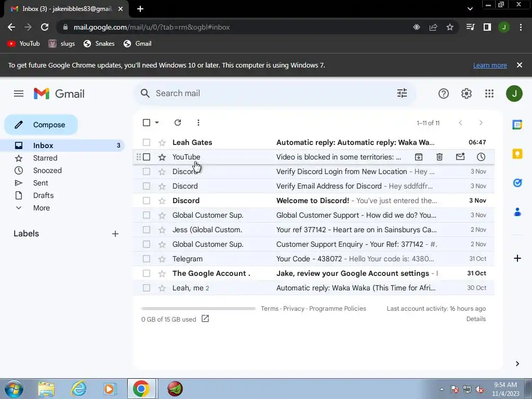Open the Sent folder

pos(41,183)
